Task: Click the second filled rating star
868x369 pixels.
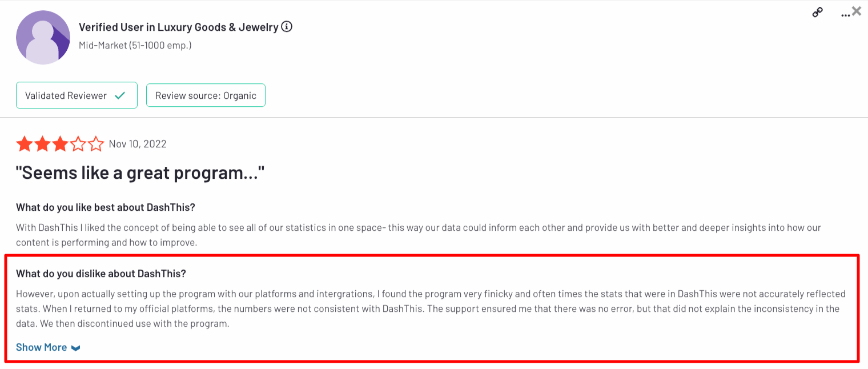Action: (42, 144)
